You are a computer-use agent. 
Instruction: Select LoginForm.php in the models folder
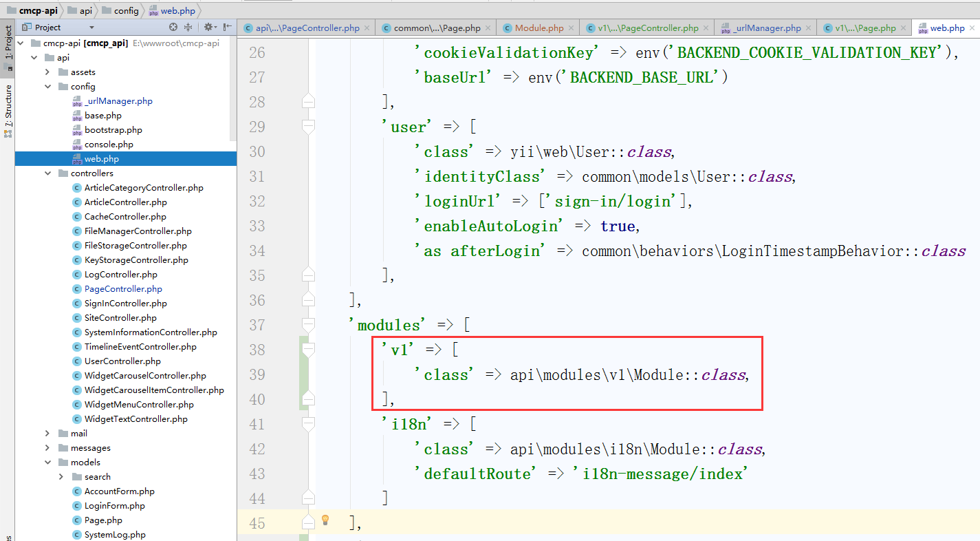point(114,506)
